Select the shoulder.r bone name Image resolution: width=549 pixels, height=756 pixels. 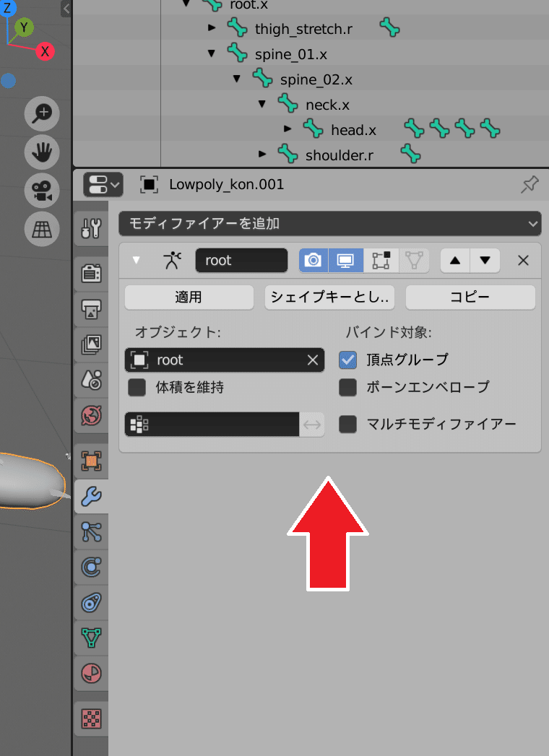click(x=339, y=155)
